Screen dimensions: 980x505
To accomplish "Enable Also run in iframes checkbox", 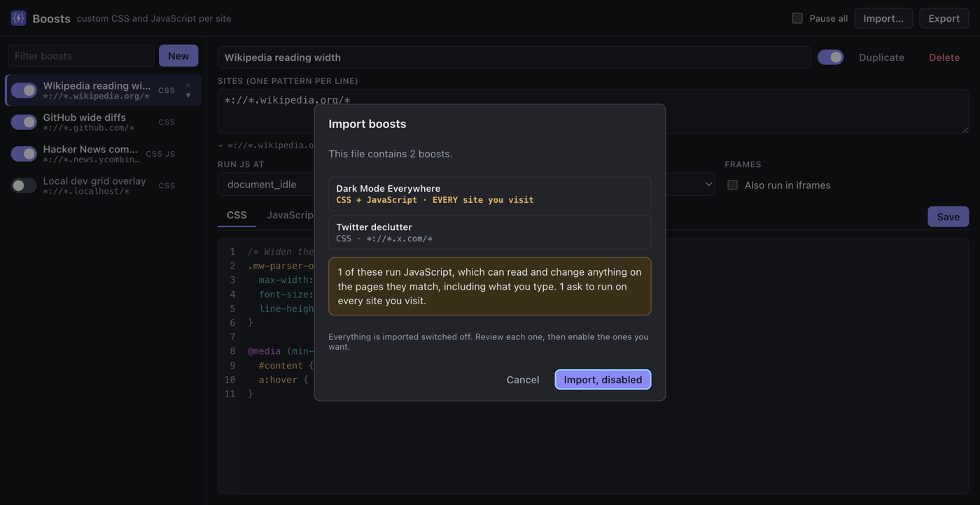I will pos(732,185).
